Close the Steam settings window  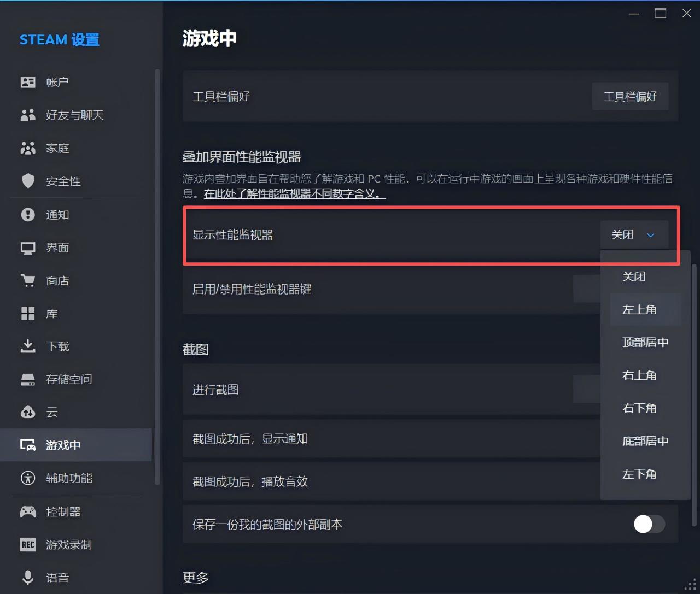click(687, 14)
